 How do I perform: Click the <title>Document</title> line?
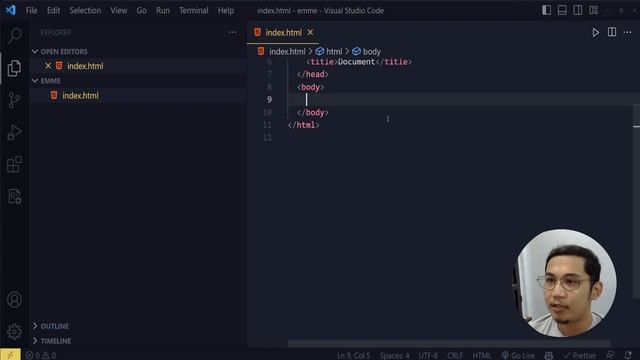359,62
